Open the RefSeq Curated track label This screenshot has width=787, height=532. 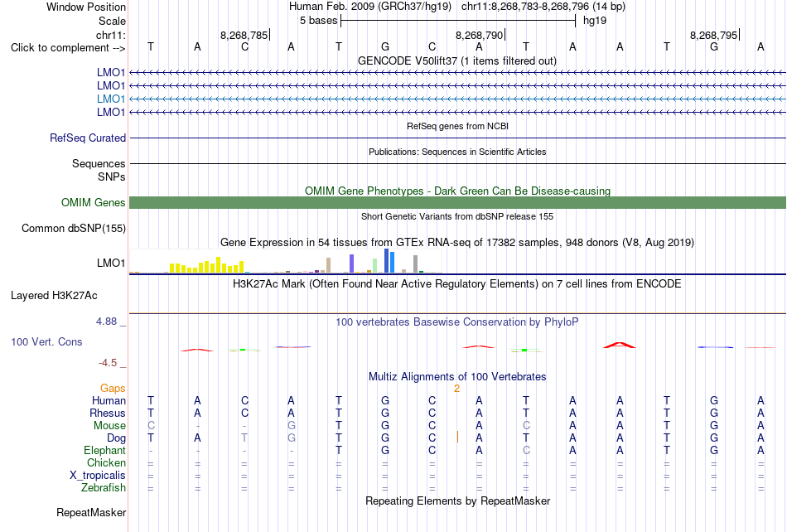coord(88,138)
